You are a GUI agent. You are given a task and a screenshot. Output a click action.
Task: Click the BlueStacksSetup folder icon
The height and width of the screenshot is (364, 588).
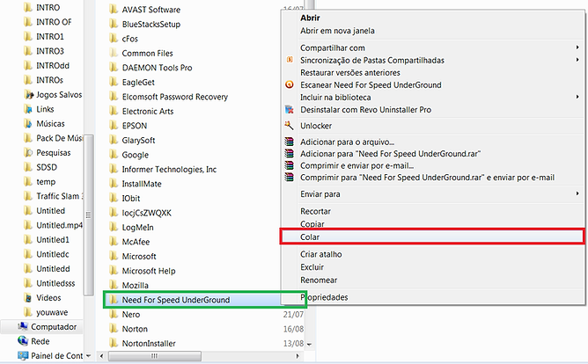(114, 24)
